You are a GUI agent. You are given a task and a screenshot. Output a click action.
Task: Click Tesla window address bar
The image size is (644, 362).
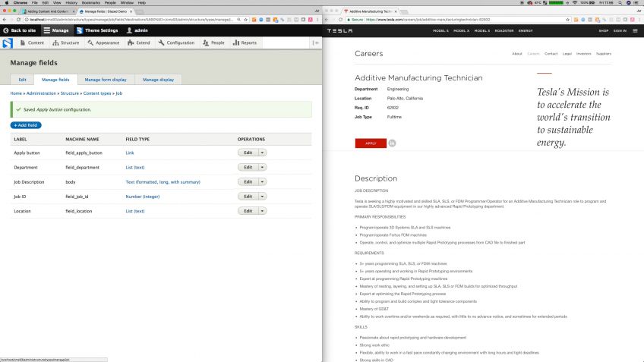coord(458,20)
